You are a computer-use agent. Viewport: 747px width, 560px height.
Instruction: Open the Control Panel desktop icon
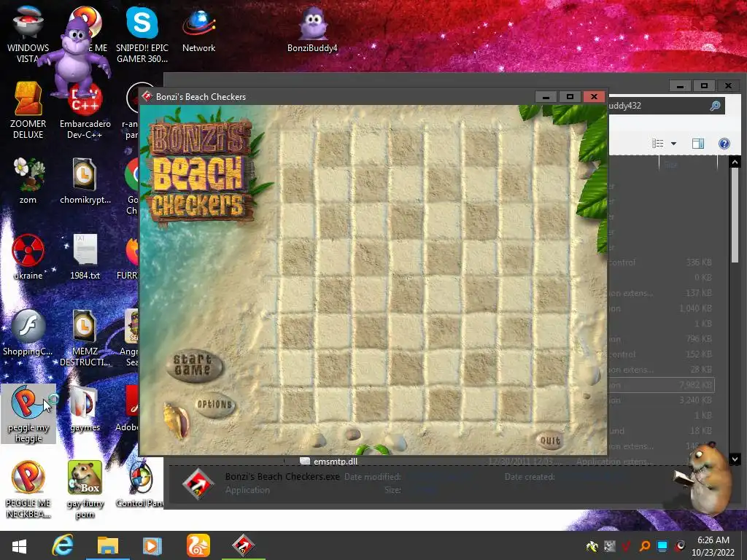pos(140,485)
